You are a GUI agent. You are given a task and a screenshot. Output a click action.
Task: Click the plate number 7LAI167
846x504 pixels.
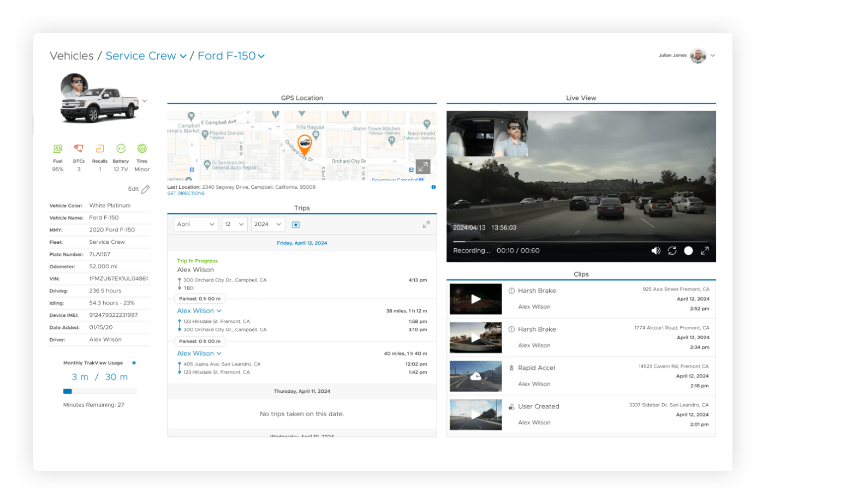point(100,255)
